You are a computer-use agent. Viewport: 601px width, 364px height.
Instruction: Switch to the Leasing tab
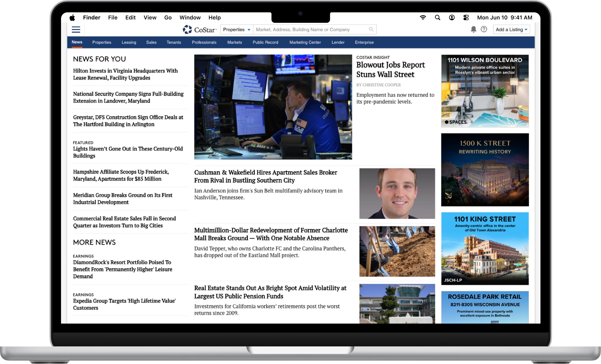pyautogui.click(x=129, y=42)
